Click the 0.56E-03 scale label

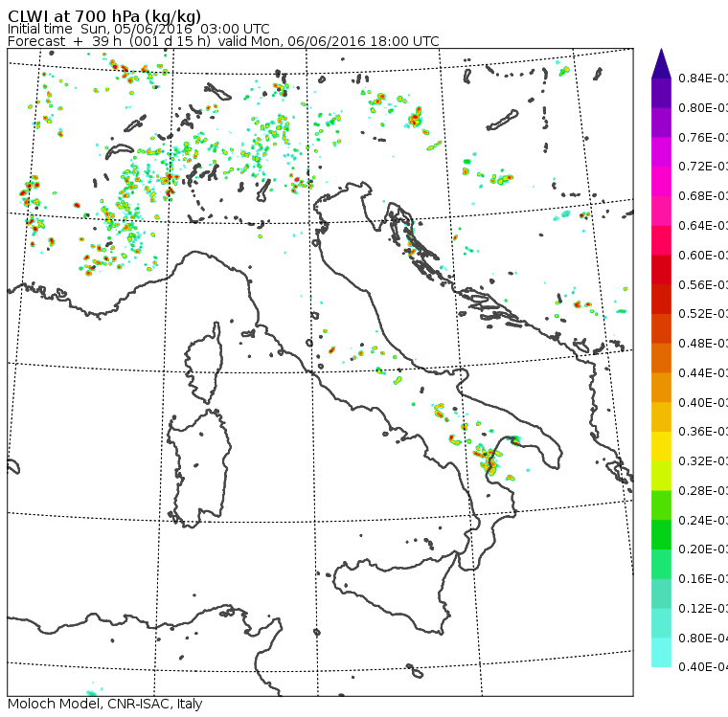tap(703, 284)
